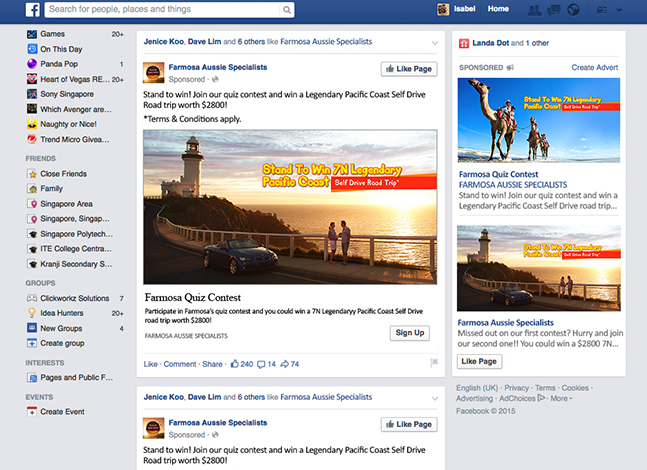Viewport: 647px width, 470px height.
Task: Open the lighthouse ad image in first post
Action: pos(290,207)
